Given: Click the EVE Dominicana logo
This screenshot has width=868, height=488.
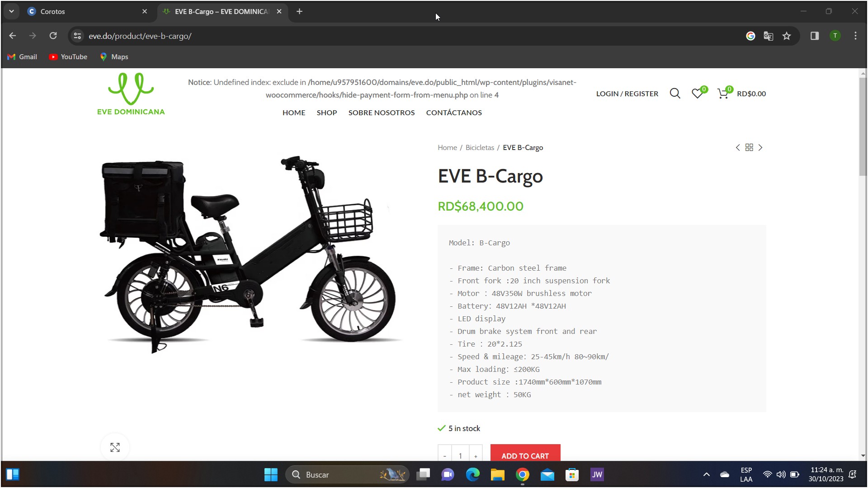Looking at the screenshot, I should [131, 94].
